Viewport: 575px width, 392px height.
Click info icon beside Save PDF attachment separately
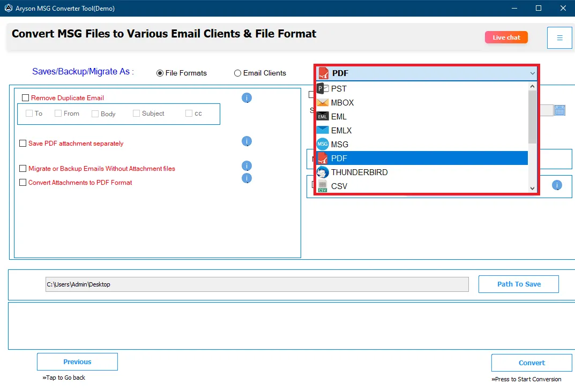(247, 141)
